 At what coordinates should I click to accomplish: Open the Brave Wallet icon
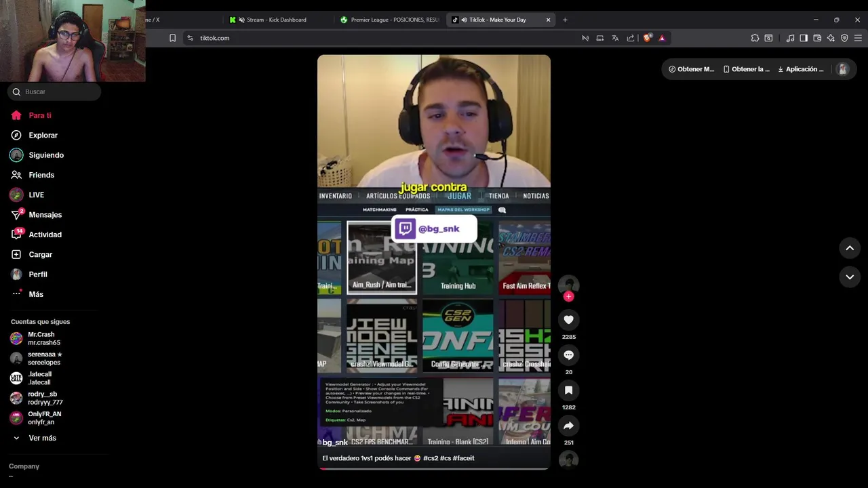(817, 38)
